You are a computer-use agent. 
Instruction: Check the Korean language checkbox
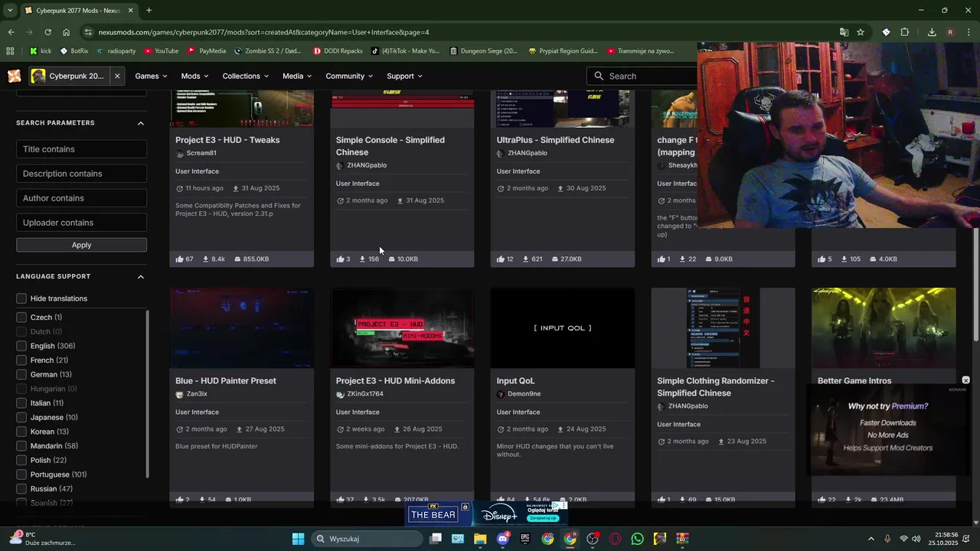pos(21,432)
